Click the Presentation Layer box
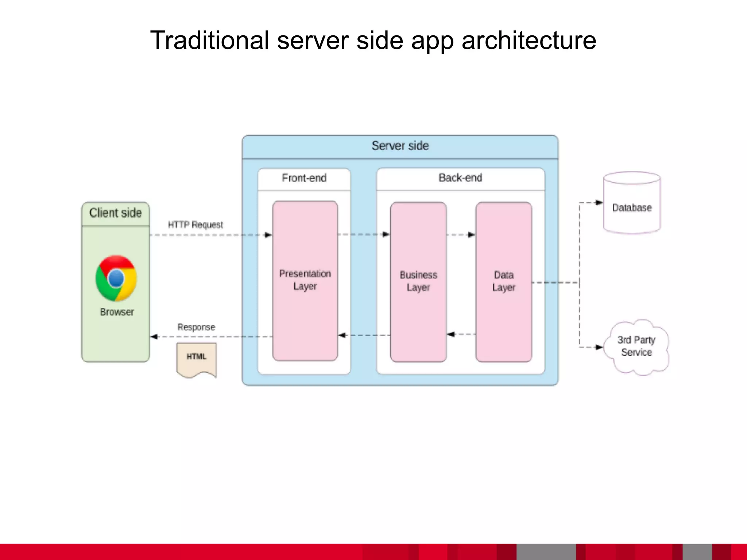The height and width of the screenshot is (560, 747). click(305, 281)
